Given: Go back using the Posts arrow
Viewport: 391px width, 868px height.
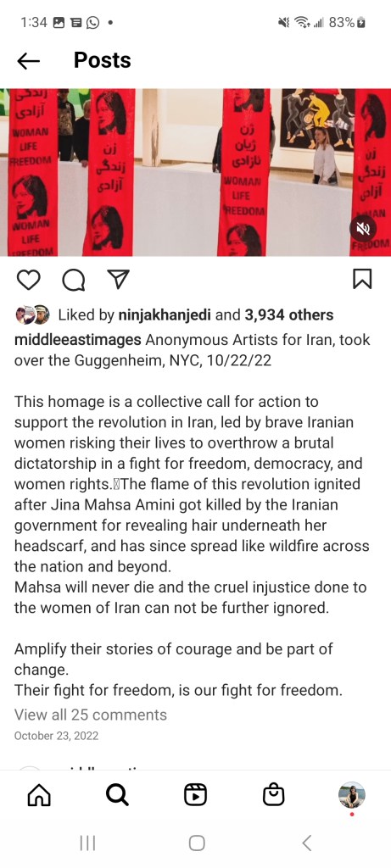Looking at the screenshot, I should coord(28,61).
